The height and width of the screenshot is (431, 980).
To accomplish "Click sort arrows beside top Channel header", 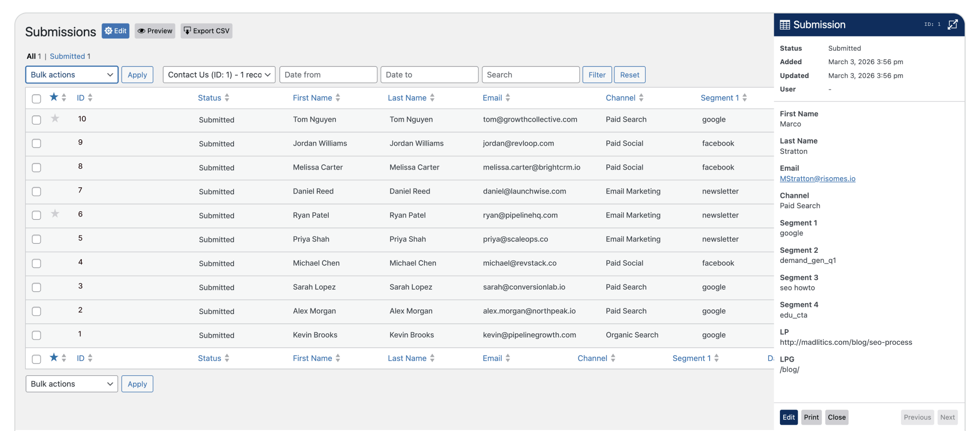I will [x=641, y=98].
